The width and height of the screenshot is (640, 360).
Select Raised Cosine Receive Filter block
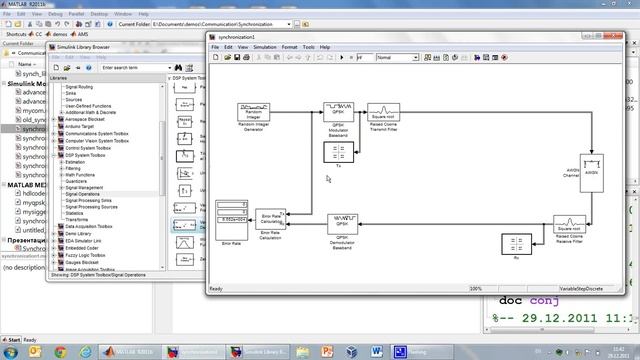click(569, 224)
